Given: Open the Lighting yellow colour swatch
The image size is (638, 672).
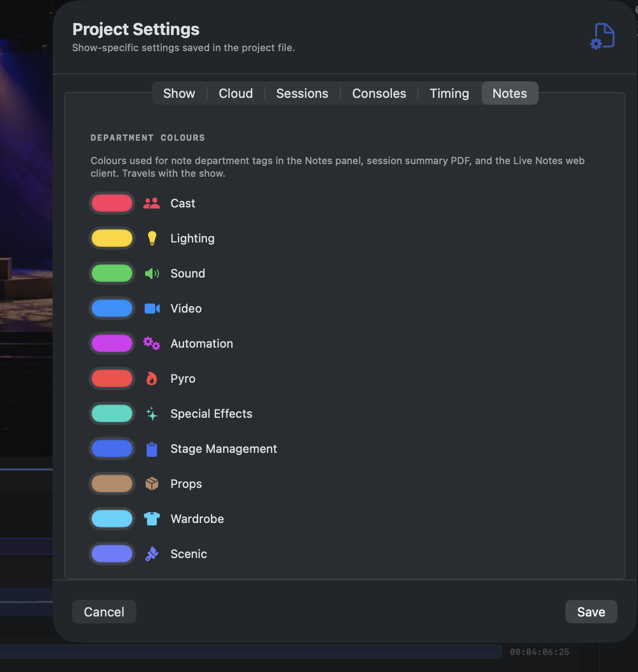Looking at the screenshot, I should coord(112,238).
